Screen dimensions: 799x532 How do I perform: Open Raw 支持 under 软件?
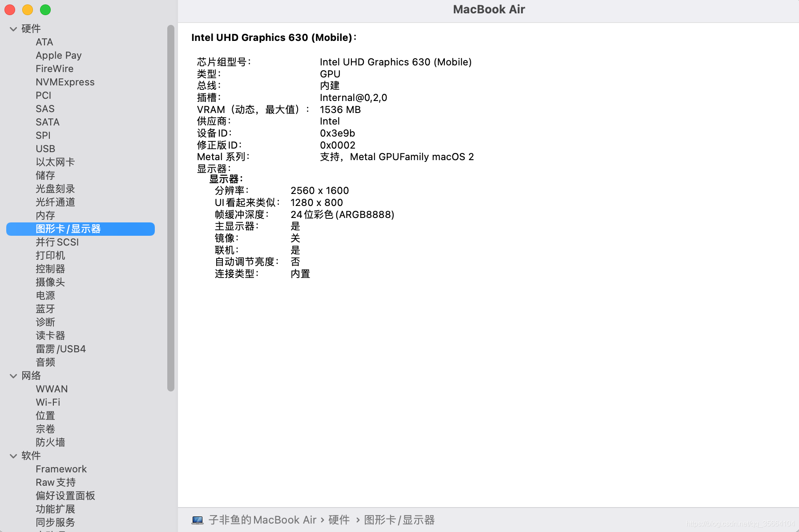pos(56,483)
